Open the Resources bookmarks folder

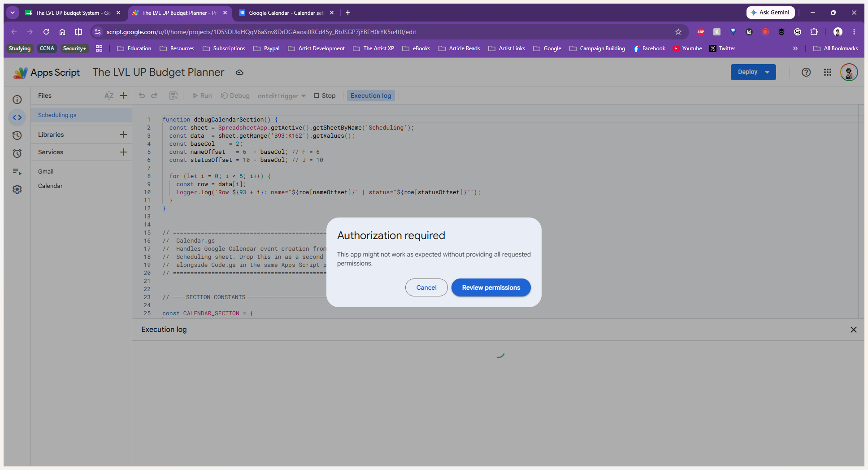(177, 48)
